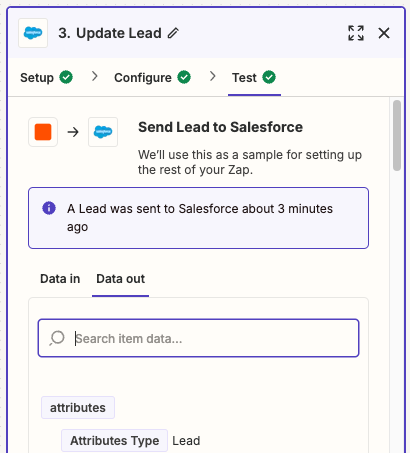Image resolution: width=410 pixels, height=453 pixels.
Task: Click the green checkmark beside Configure
Action: [184, 77]
